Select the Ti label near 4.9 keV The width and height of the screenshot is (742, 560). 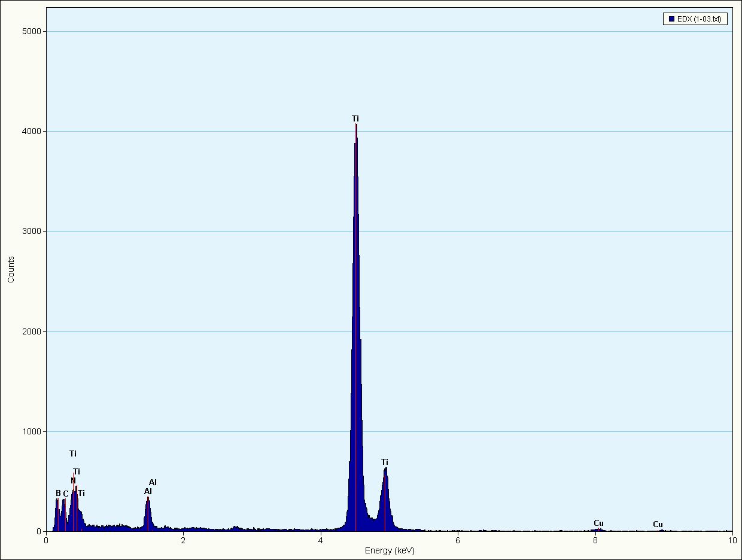pyautogui.click(x=385, y=462)
